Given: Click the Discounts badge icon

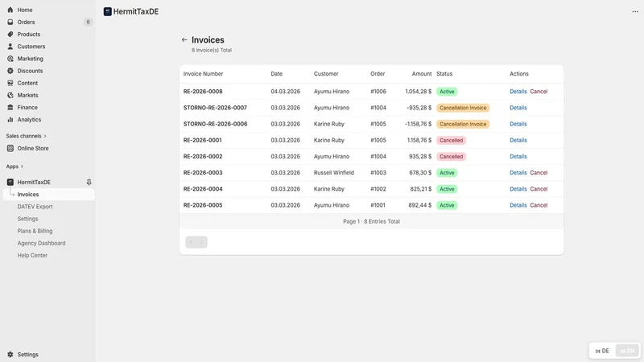Looking at the screenshot, I should coord(10,71).
